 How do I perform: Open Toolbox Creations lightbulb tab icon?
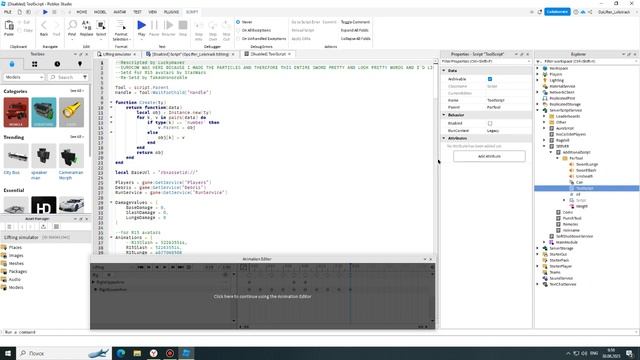[x=80, y=64]
